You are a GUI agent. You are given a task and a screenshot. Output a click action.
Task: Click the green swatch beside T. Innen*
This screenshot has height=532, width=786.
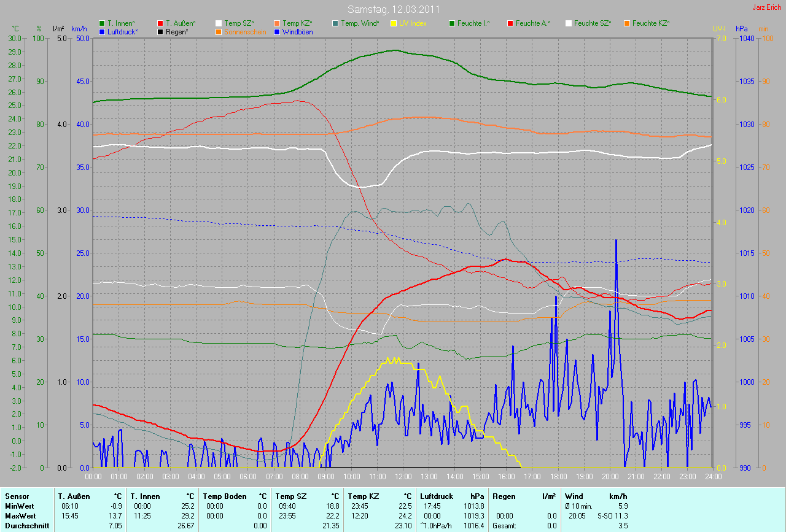coord(102,23)
